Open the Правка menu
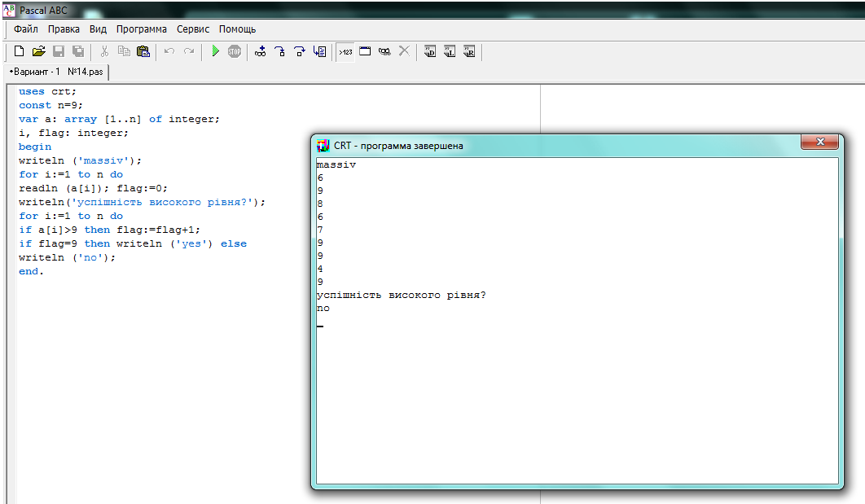The image size is (865, 504). pyautogui.click(x=64, y=29)
